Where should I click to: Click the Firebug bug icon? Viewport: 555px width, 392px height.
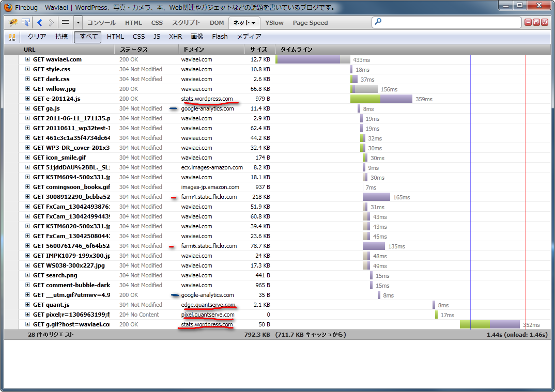point(13,23)
